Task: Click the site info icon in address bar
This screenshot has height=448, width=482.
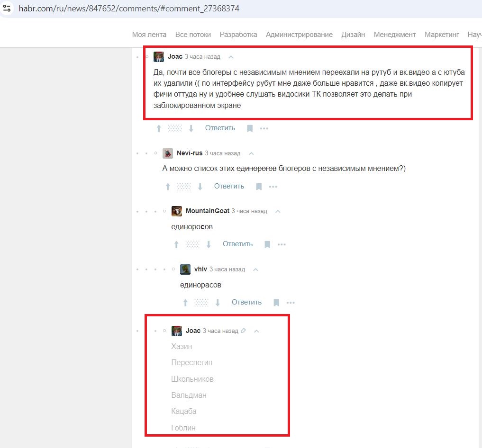Action: click(7, 9)
